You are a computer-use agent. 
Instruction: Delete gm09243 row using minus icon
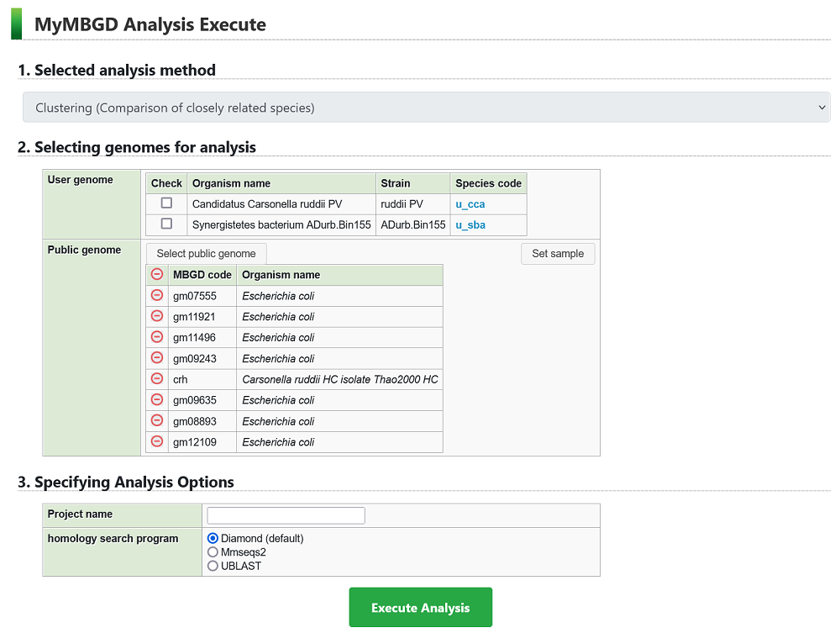tap(156, 358)
